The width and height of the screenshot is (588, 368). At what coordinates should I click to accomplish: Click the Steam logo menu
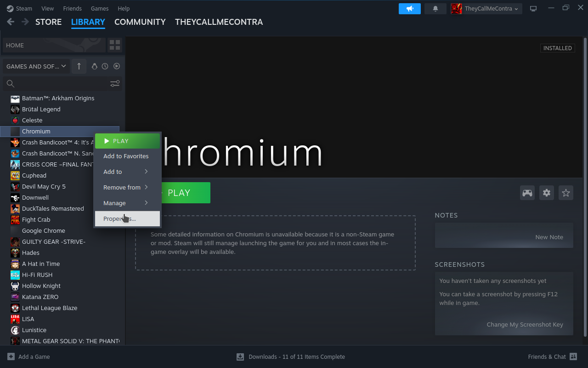pos(19,8)
